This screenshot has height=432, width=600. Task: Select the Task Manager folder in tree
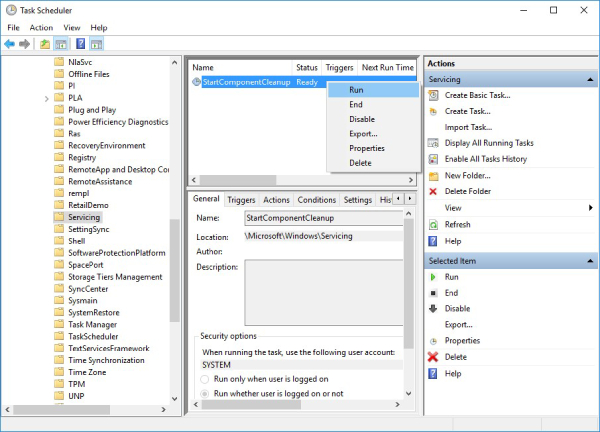92,325
